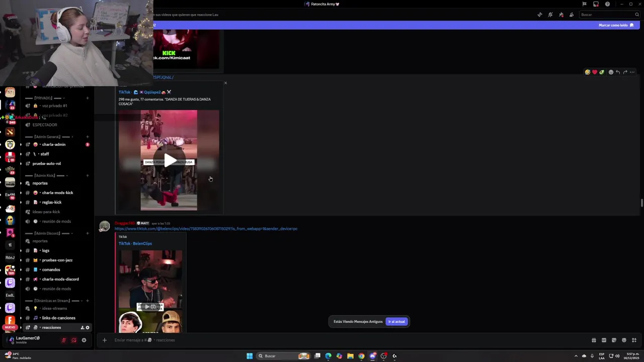Toggle microphone mute in user panel
Image resolution: width=644 pixels, height=362 pixels.
tap(63, 340)
